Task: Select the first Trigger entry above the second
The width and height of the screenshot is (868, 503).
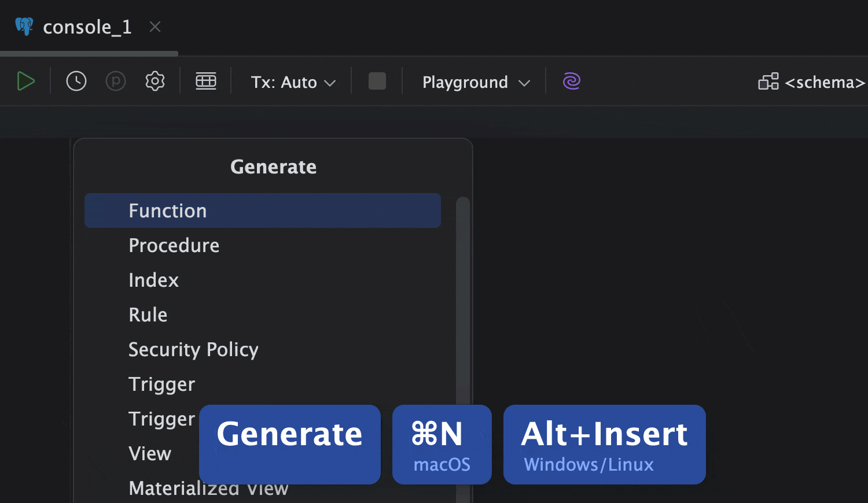Action: click(x=263, y=384)
